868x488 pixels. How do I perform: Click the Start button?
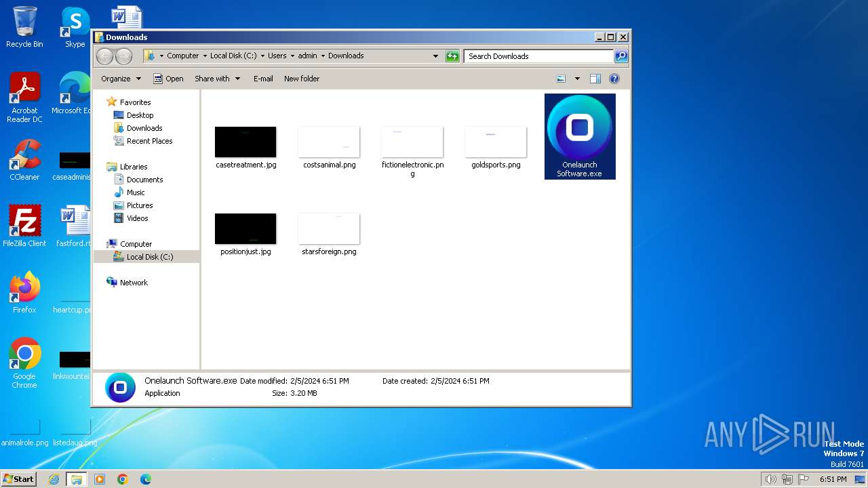18,479
